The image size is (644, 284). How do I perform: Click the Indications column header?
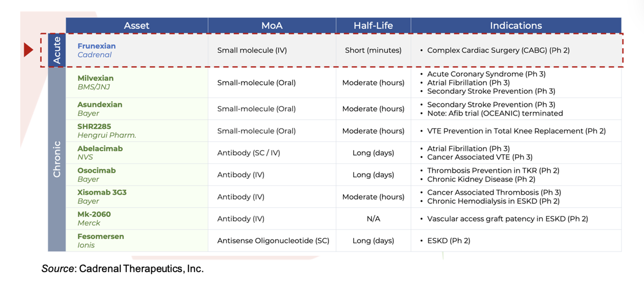(516, 26)
